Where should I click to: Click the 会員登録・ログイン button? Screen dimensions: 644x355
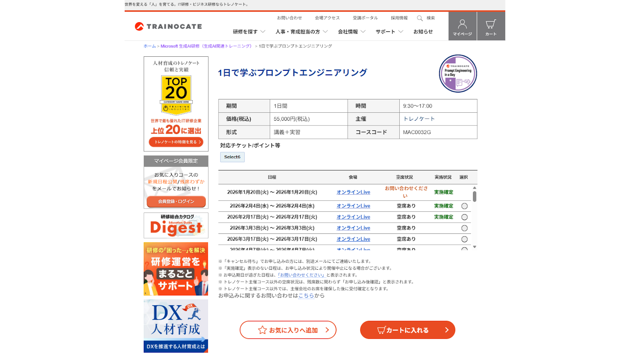(x=176, y=201)
